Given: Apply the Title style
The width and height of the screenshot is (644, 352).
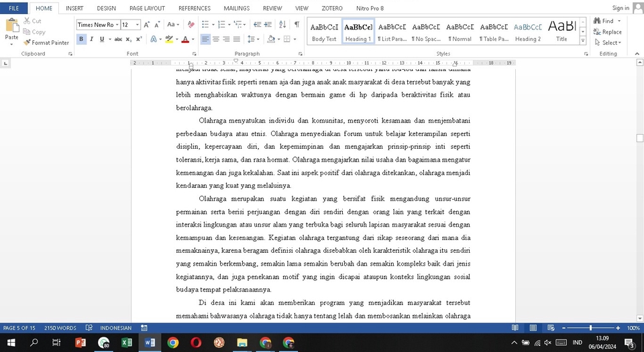Looking at the screenshot, I should pos(562,32).
